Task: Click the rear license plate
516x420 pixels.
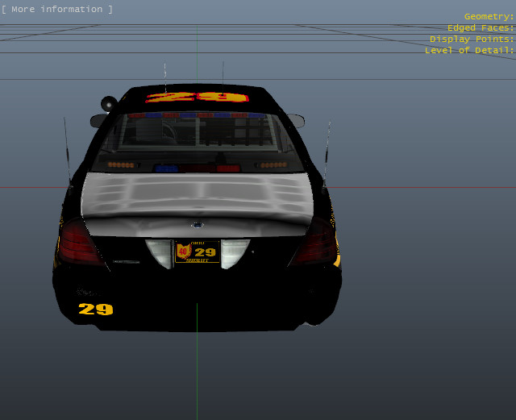Action: tap(198, 252)
